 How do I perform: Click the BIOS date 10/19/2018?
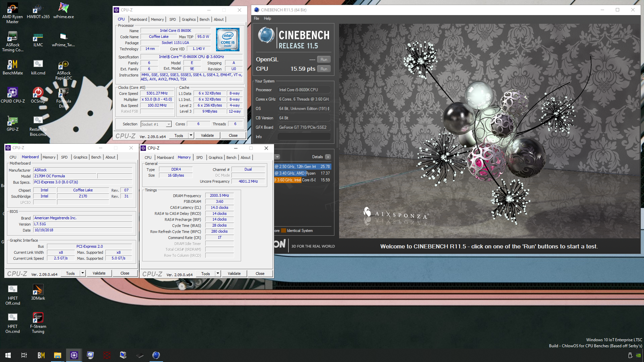click(83, 230)
